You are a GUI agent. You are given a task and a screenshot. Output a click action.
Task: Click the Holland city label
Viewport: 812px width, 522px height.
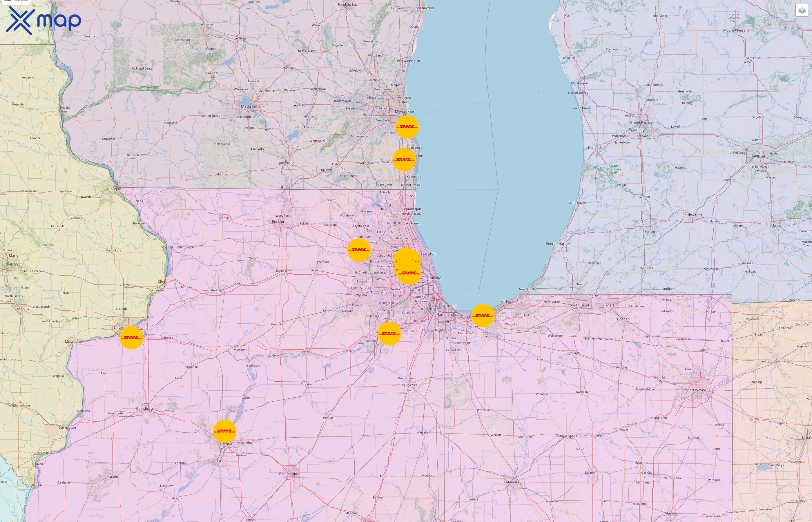click(x=594, y=148)
